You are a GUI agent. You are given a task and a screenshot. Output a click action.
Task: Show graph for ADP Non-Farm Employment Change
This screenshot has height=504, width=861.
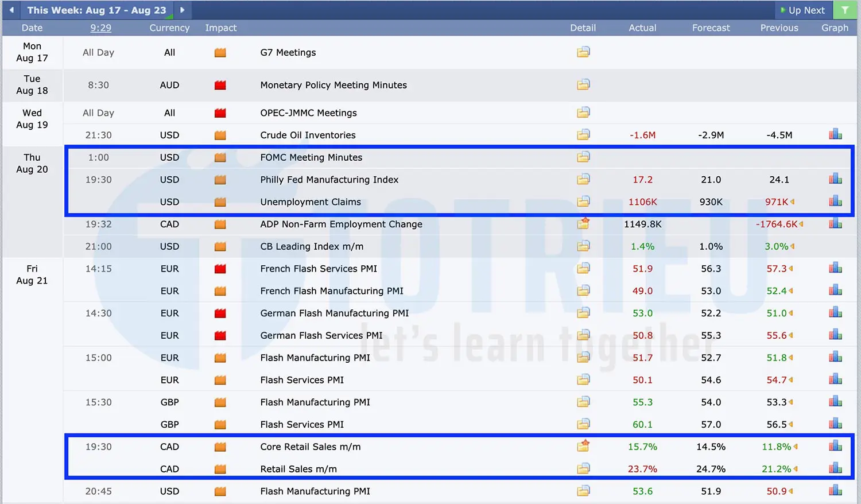click(x=835, y=223)
